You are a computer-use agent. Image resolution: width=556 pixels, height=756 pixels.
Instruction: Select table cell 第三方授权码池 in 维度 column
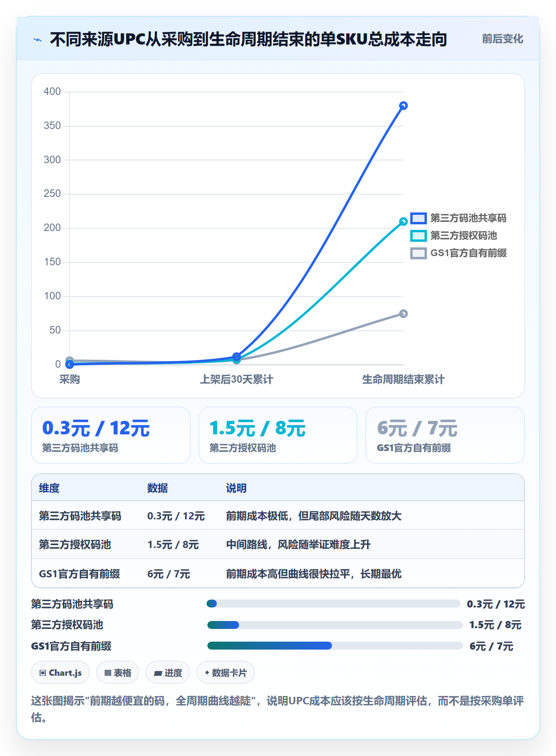tap(75, 544)
